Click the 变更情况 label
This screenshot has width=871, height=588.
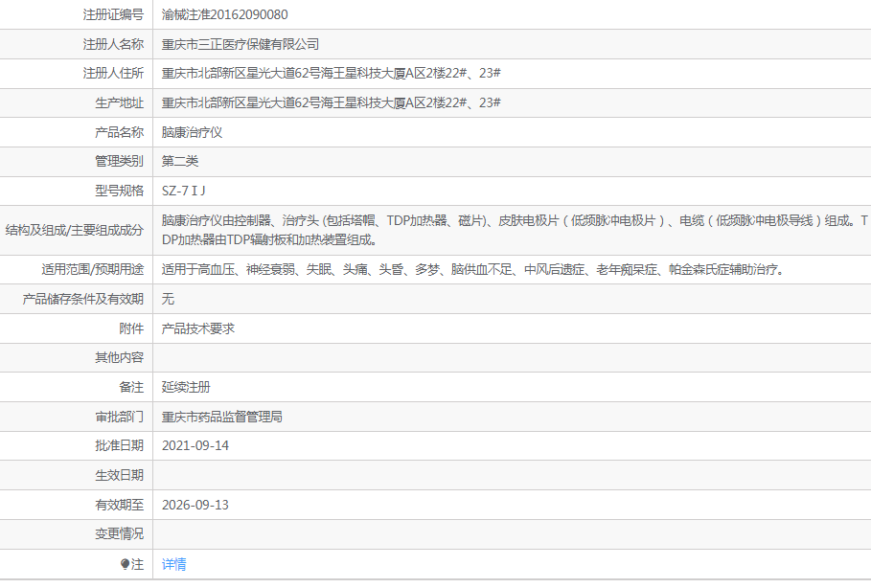coord(120,533)
